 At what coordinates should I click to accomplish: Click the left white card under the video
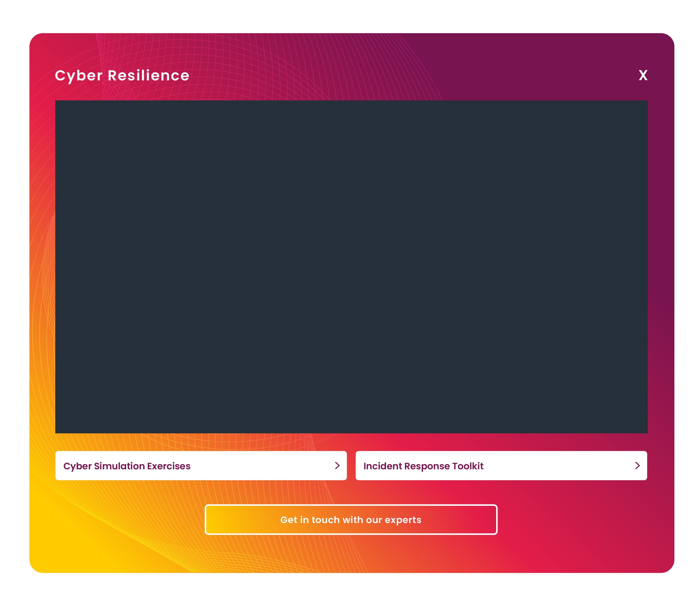tap(201, 466)
